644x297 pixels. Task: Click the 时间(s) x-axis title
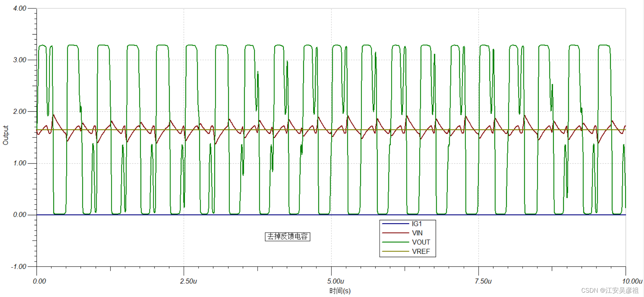[x=340, y=291]
